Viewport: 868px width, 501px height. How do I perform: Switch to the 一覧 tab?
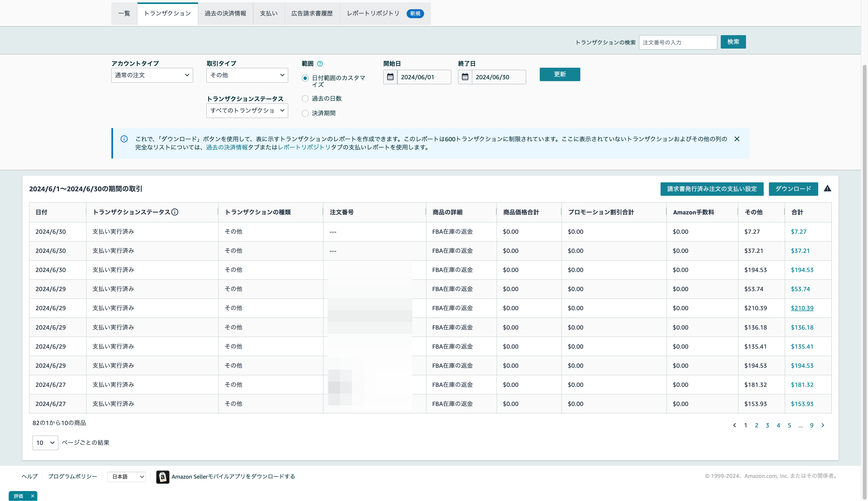pyautogui.click(x=124, y=13)
